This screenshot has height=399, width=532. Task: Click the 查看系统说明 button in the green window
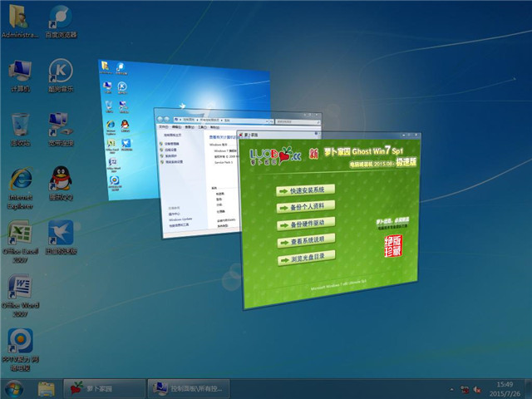click(307, 241)
